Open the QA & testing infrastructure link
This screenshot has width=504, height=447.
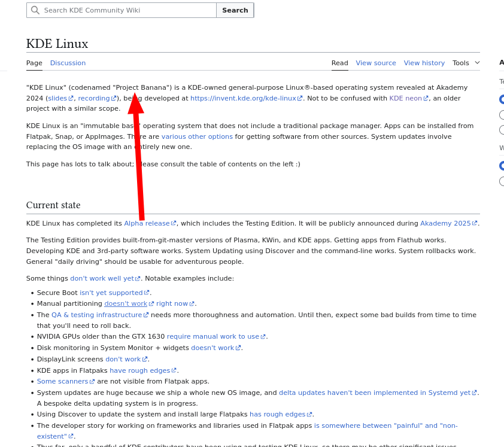tap(100, 315)
